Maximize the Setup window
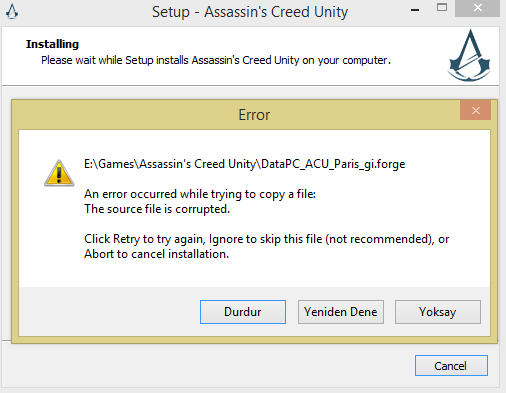This screenshot has height=393, width=506. (442, 7)
